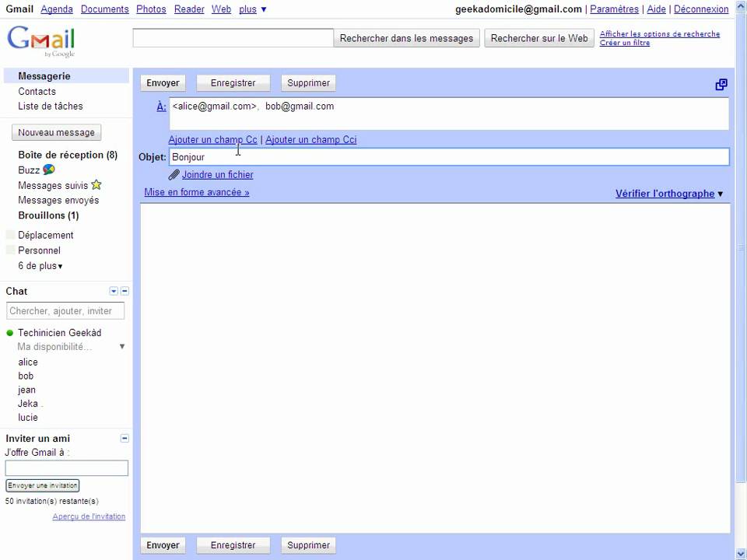Switch to Documents in the top bar
This screenshot has width=747, height=560.
tap(104, 9)
